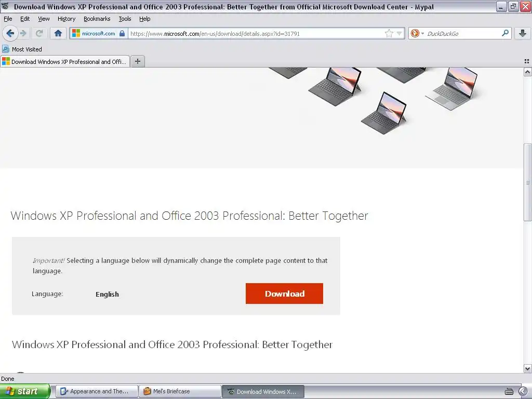Click the 'Done' status bar text

pos(7,379)
